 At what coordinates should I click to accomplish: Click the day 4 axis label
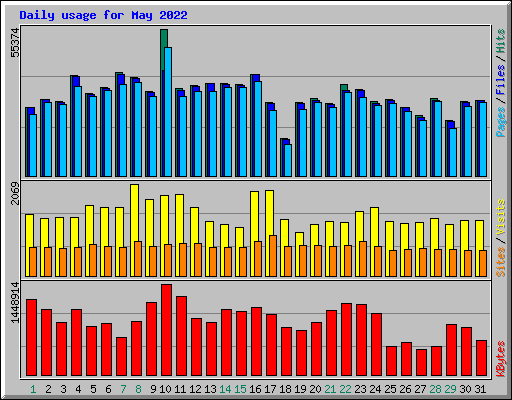click(x=78, y=389)
